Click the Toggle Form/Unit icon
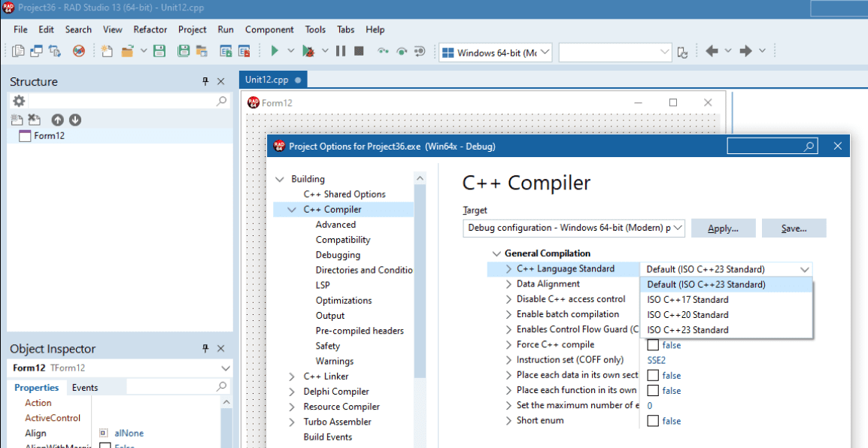Image resolution: width=868 pixels, height=448 pixels. [x=55, y=51]
